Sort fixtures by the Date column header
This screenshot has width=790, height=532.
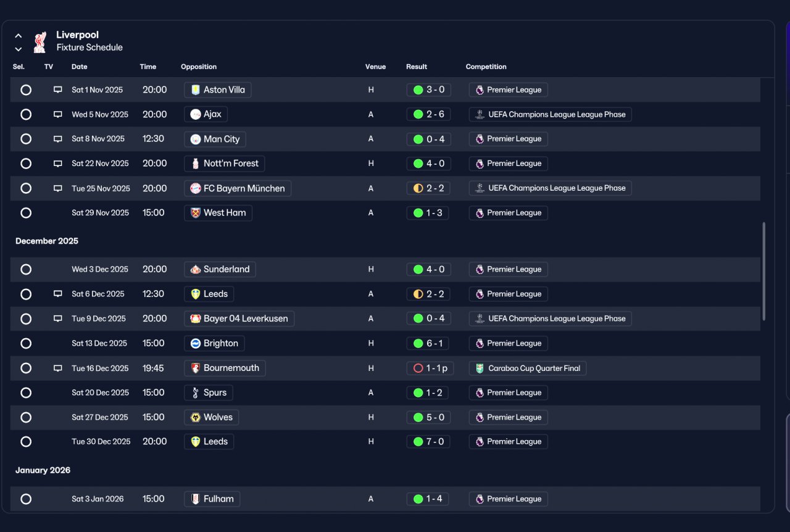click(x=80, y=67)
